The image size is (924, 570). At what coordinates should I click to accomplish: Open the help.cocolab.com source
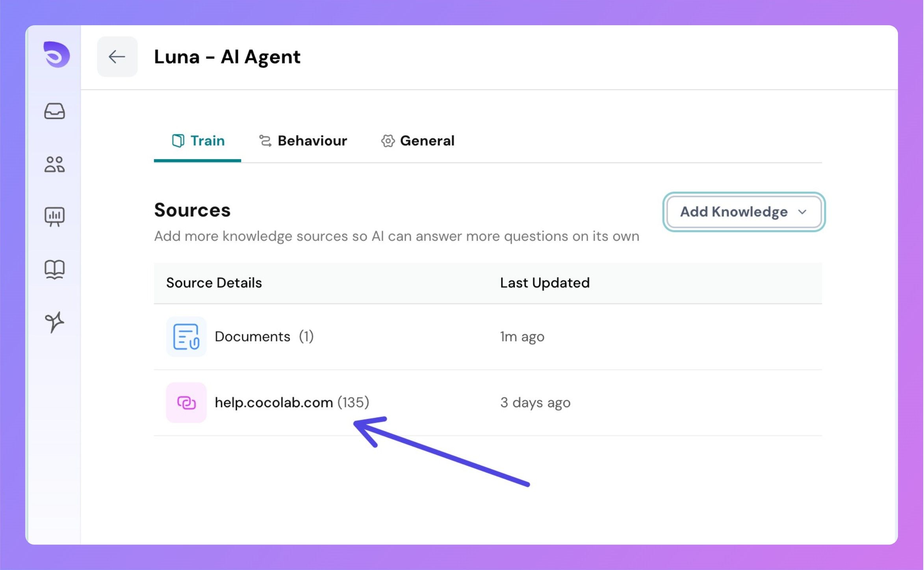[x=274, y=402]
